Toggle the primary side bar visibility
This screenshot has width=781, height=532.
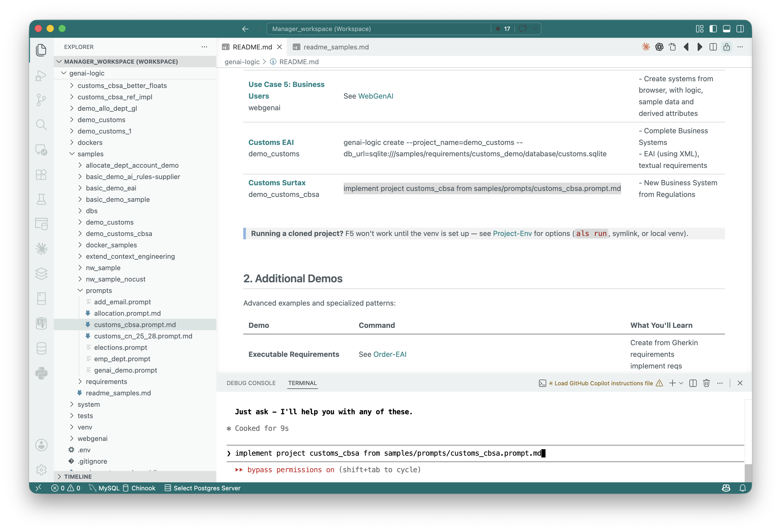click(713, 29)
